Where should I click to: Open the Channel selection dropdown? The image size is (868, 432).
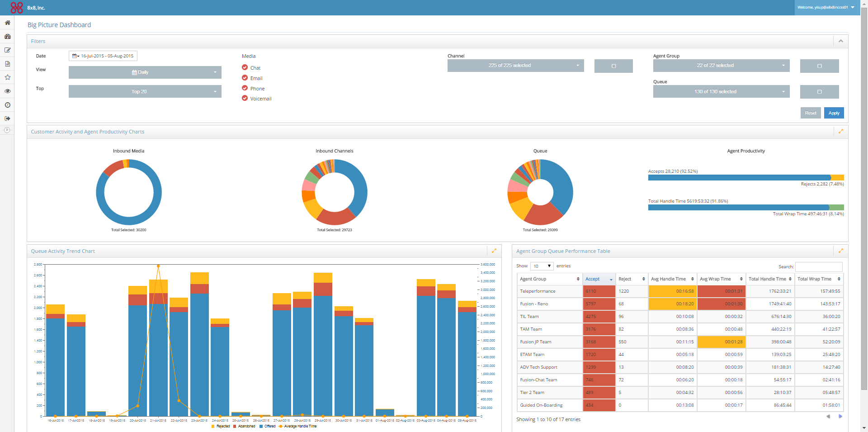pos(515,66)
